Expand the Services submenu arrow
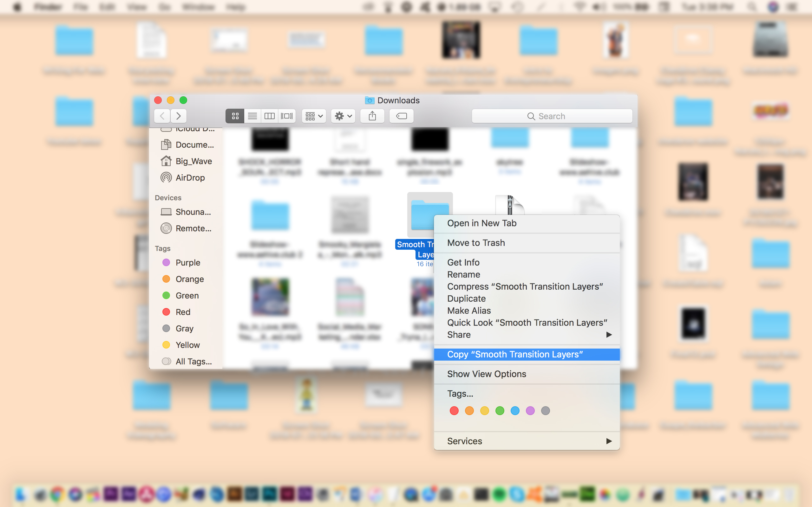 609,441
